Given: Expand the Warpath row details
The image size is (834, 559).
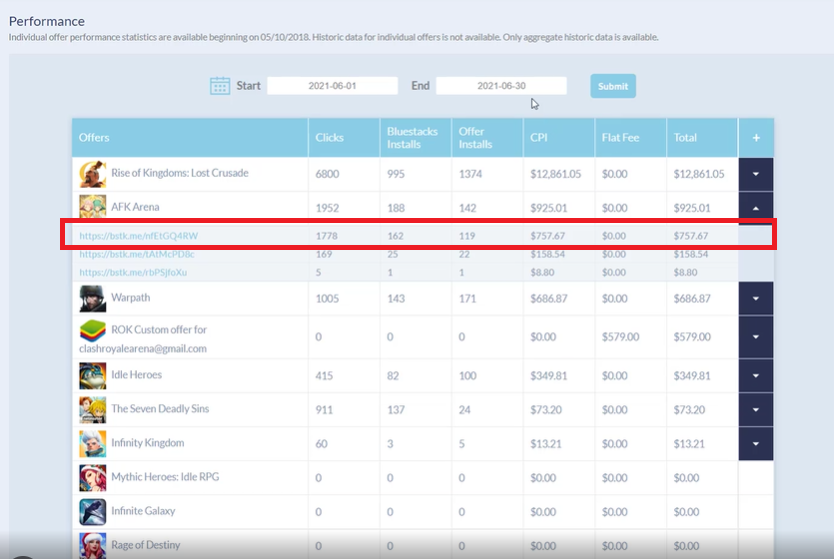Looking at the screenshot, I should click(756, 298).
